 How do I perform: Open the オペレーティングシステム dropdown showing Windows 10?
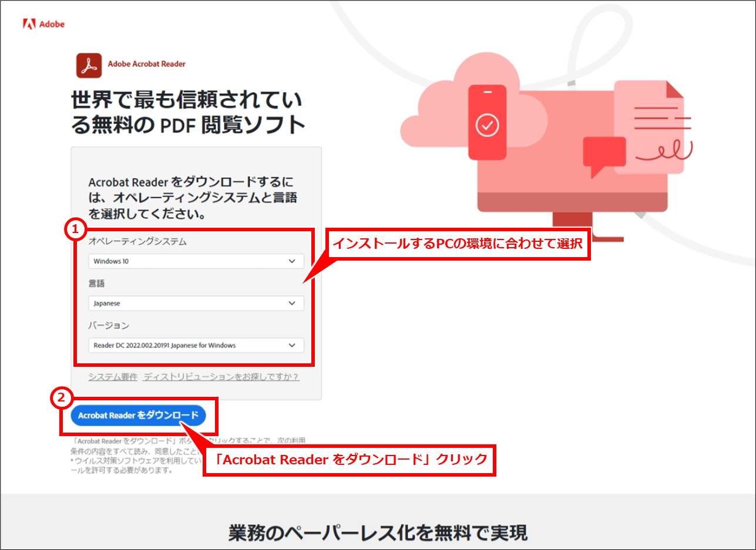(196, 261)
